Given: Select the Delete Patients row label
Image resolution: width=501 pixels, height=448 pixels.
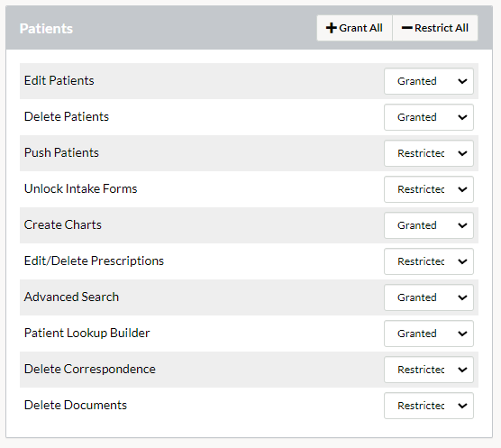Looking at the screenshot, I should (67, 116).
